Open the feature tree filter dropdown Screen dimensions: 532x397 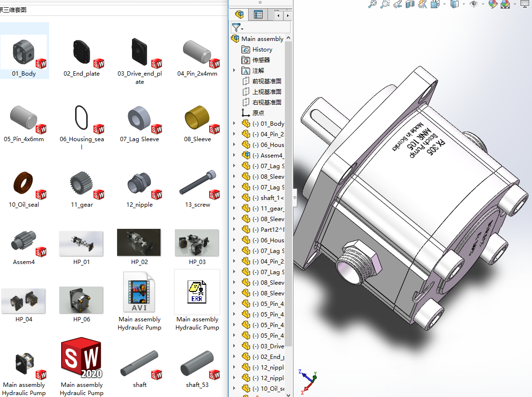tap(238, 28)
